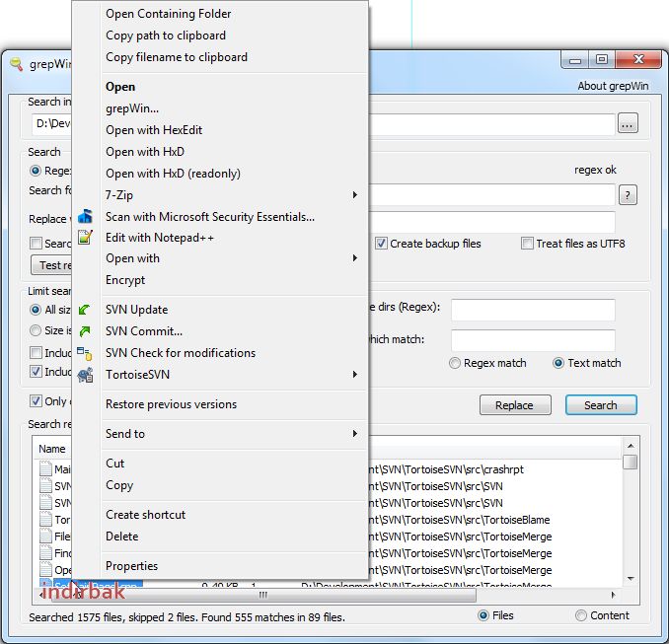Click the file names which match field

tap(533, 340)
